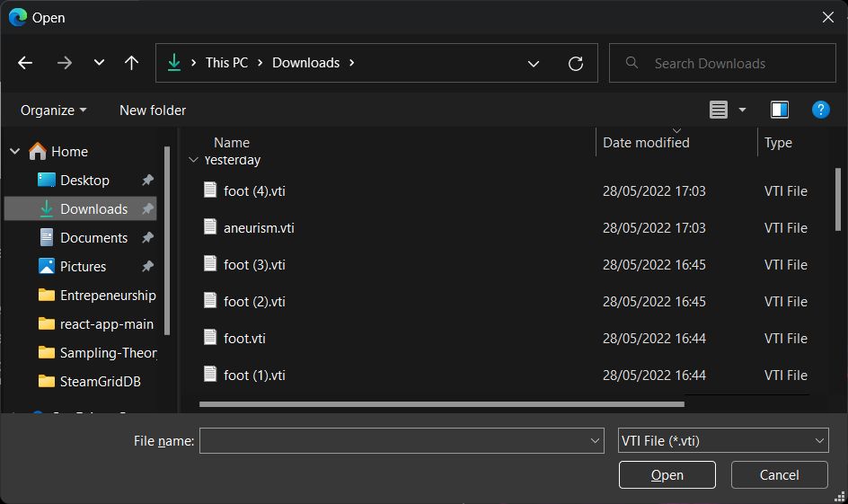Collapse the Yesterday group
Viewport: 848px width, 504px height.
click(x=194, y=160)
